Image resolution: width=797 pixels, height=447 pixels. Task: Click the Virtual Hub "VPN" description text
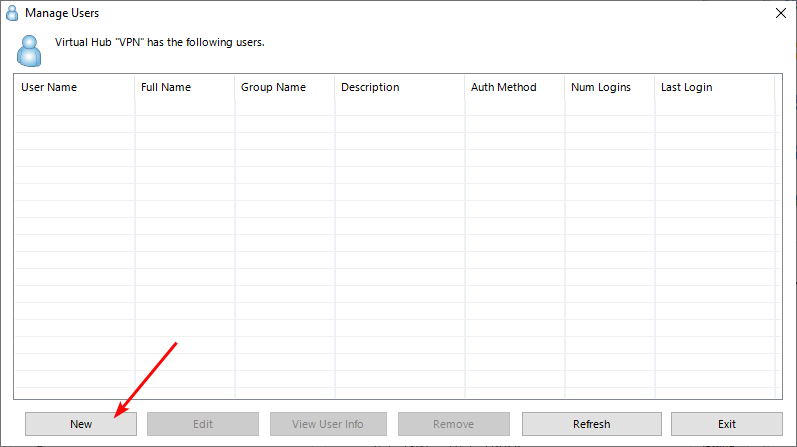159,43
